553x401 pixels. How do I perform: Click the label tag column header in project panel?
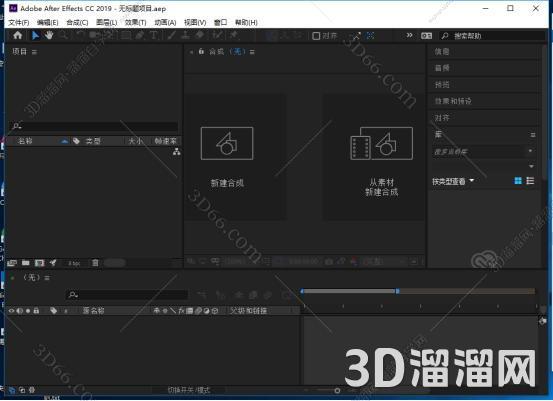pos(77,141)
